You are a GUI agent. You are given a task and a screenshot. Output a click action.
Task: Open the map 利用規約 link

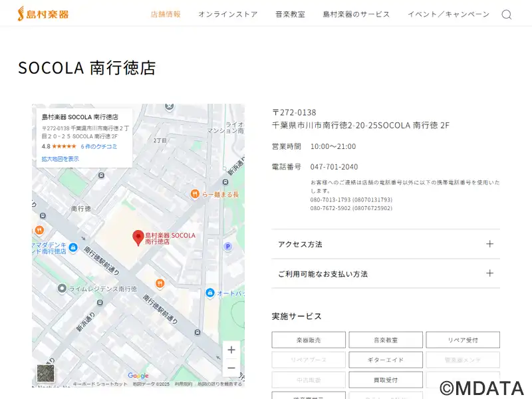pyautogui.click(x=184, y=384)
